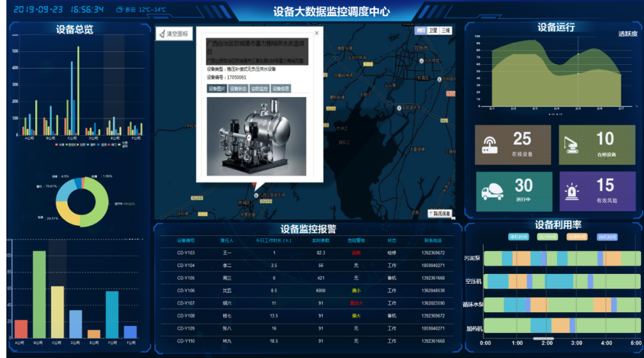
Task: Toggle the 运行时间 legend in utilization chart
Action: [548, 236]
